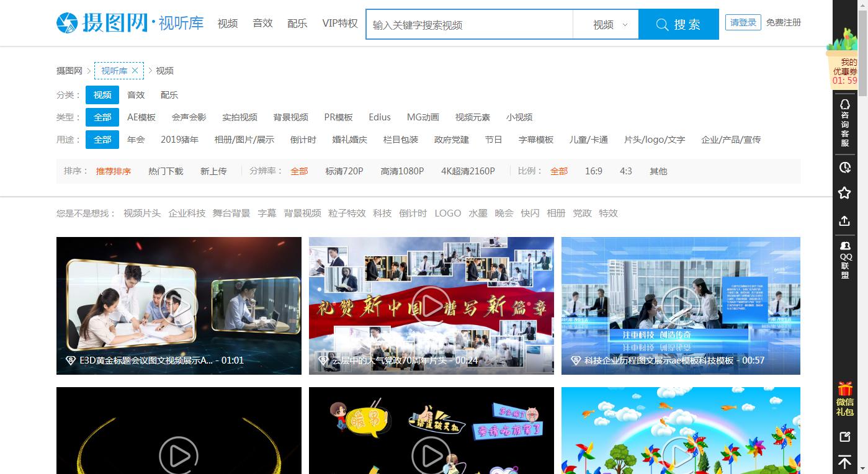
Task: Select the 高清1080P resolution filter
Action: click(x=401, y=171)
